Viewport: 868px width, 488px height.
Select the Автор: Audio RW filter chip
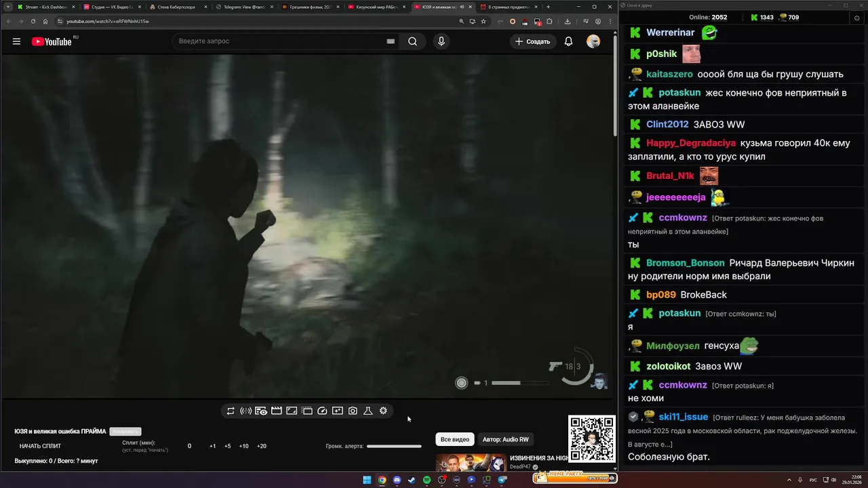505,439
